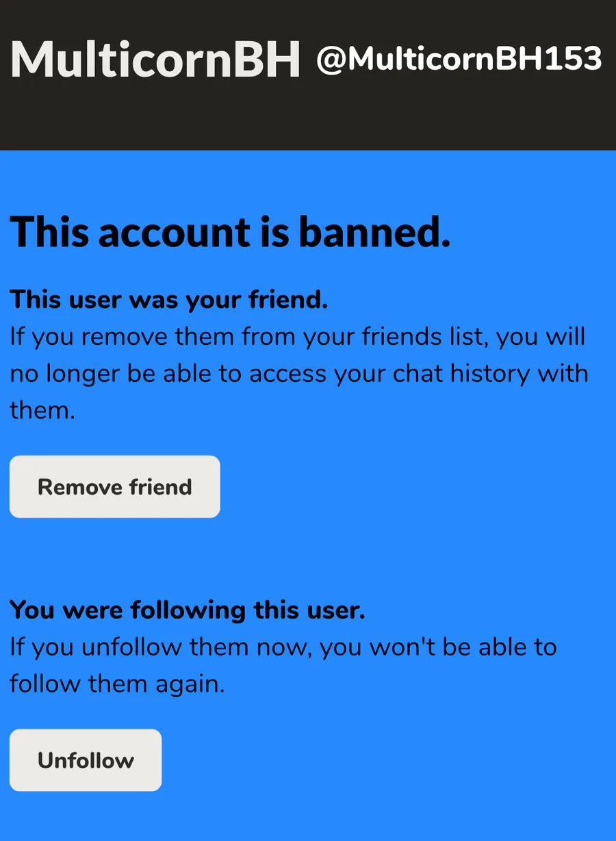Click empty blue space below the Unfollow button
The width and height of the screenshot is (616, 841).
308,818
